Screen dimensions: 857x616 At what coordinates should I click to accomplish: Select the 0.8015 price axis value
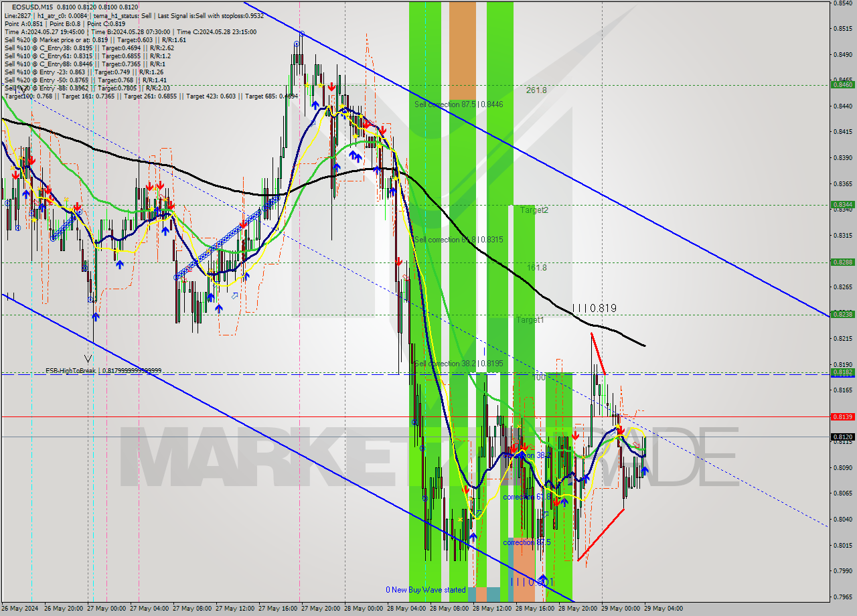(842, 546)
